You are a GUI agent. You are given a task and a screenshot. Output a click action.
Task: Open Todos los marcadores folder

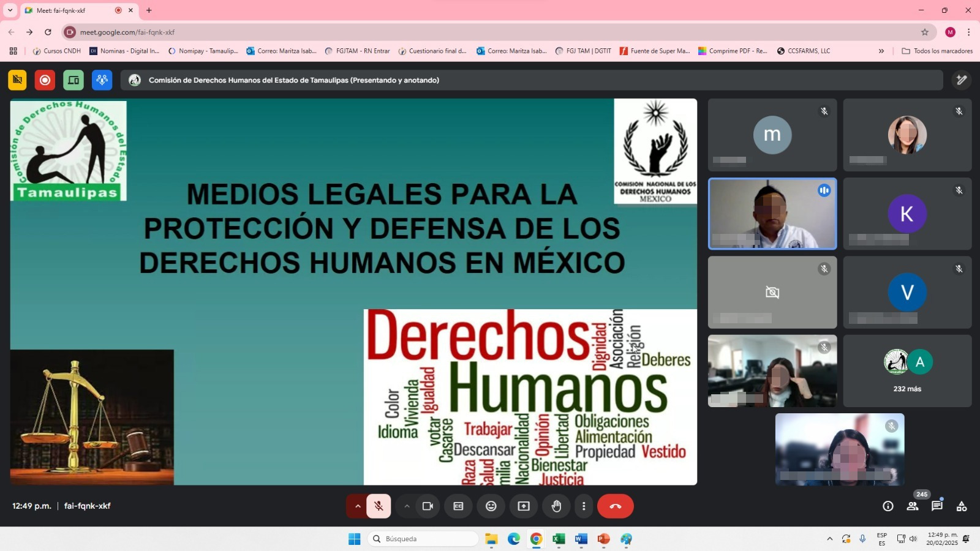click(x=937, y=51)
